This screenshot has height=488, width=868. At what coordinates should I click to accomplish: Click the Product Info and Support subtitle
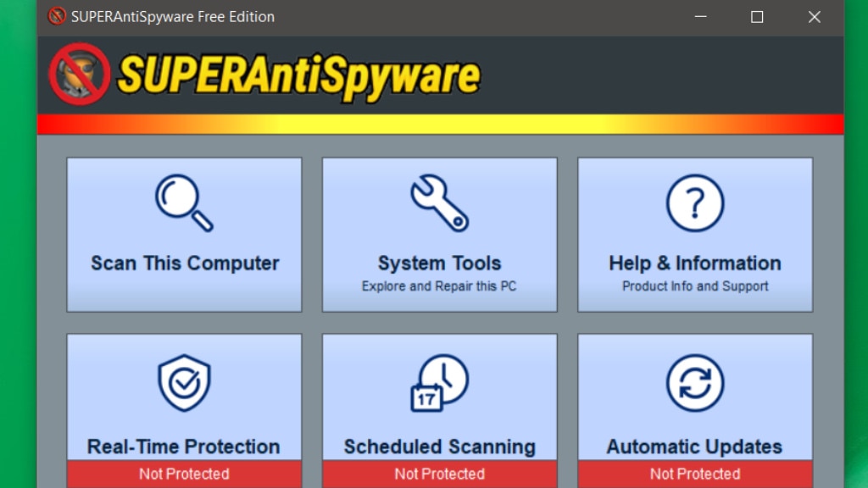[x=694, y=286]
